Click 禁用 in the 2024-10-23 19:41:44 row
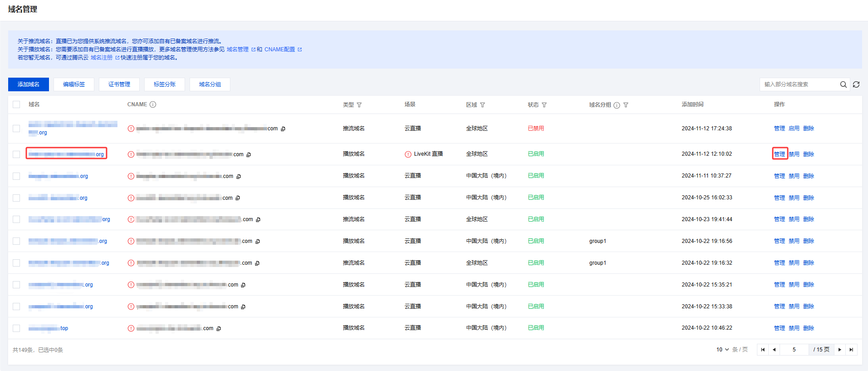 (x=794, y=219)
